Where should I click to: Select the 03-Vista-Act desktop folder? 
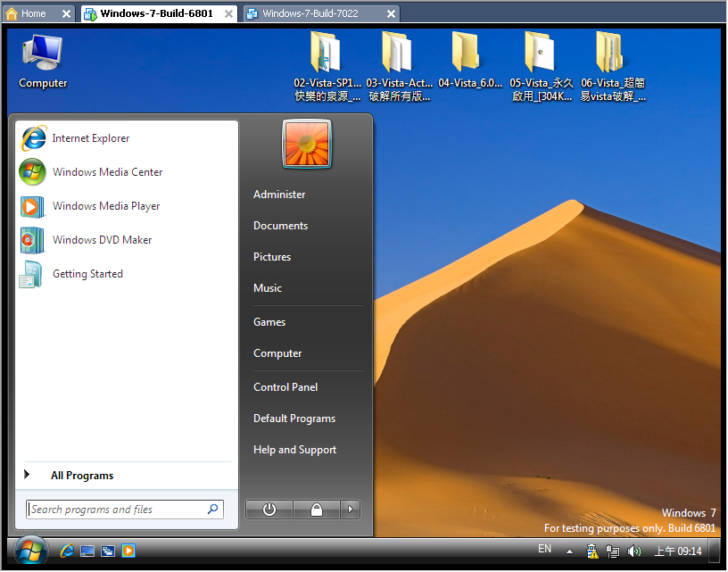[x=399, y=66]
